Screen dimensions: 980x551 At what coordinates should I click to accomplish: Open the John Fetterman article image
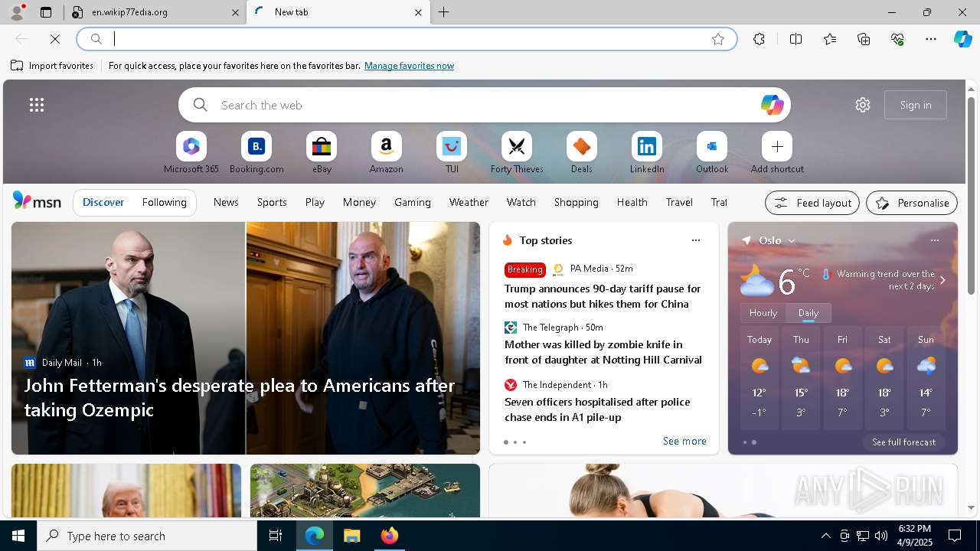(x=246, y=338)
